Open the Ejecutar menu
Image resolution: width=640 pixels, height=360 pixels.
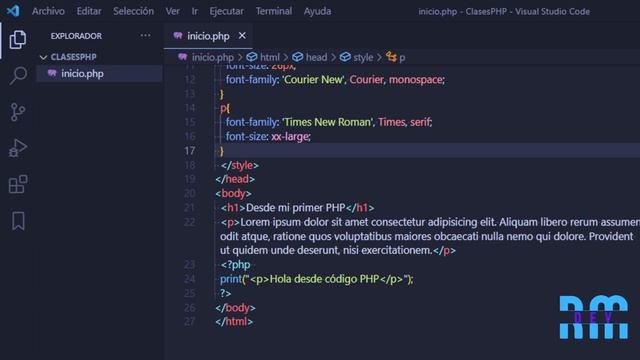pos(227,11)
